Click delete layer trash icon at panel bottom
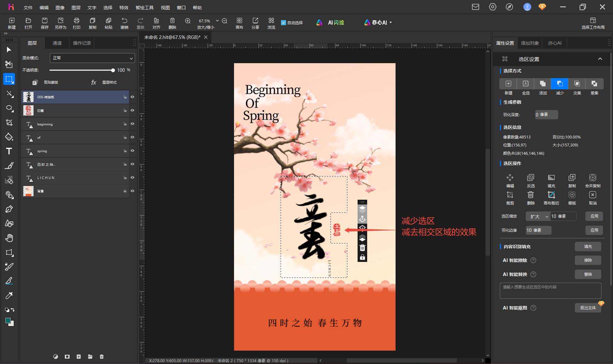This screenshot has height=364, width=613. pos(102,357)
